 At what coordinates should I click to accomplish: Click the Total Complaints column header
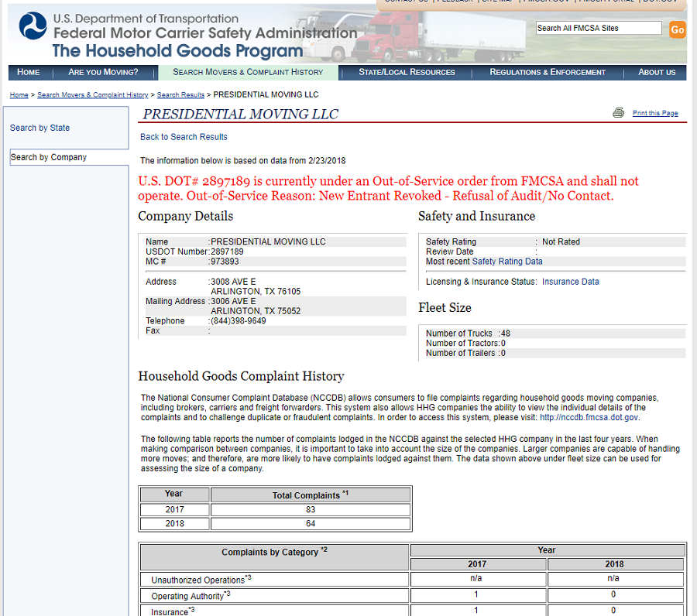pyautogui.click(x=311, y=495)
